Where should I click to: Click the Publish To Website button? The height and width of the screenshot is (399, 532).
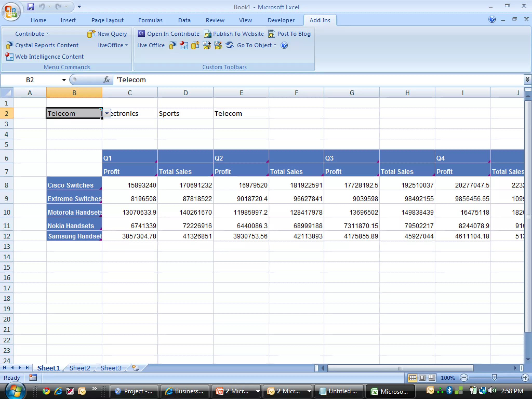[x=234, y=34]
